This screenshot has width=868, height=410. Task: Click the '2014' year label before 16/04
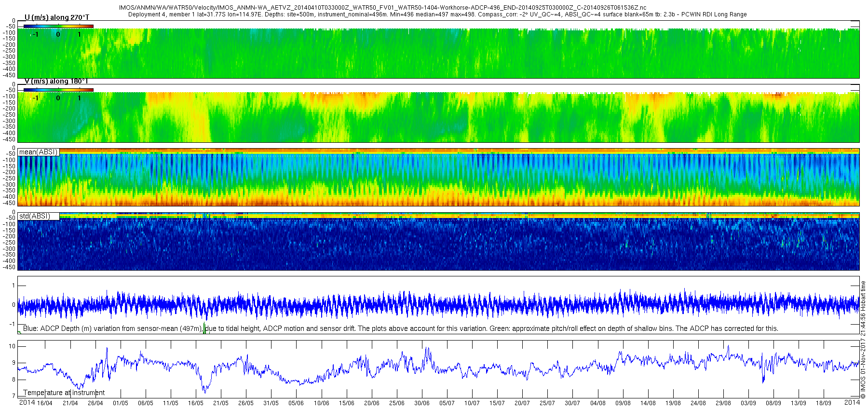(x=27, y=402)
